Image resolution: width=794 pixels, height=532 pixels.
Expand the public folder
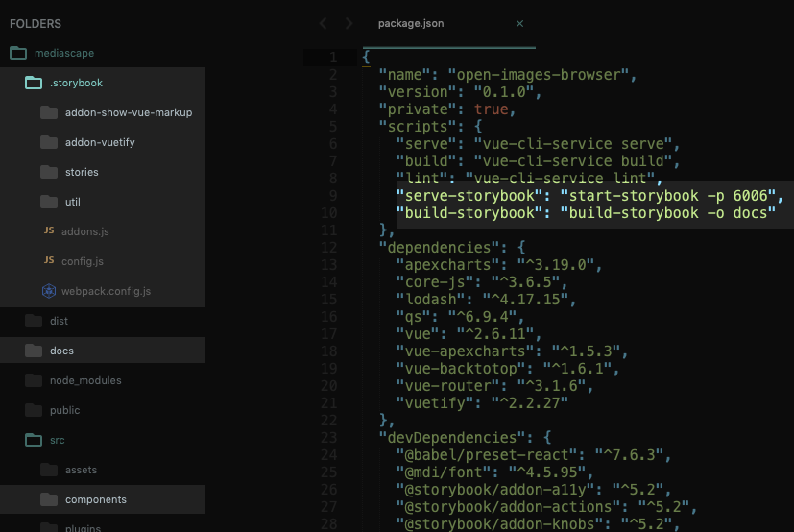coord(65,410)
